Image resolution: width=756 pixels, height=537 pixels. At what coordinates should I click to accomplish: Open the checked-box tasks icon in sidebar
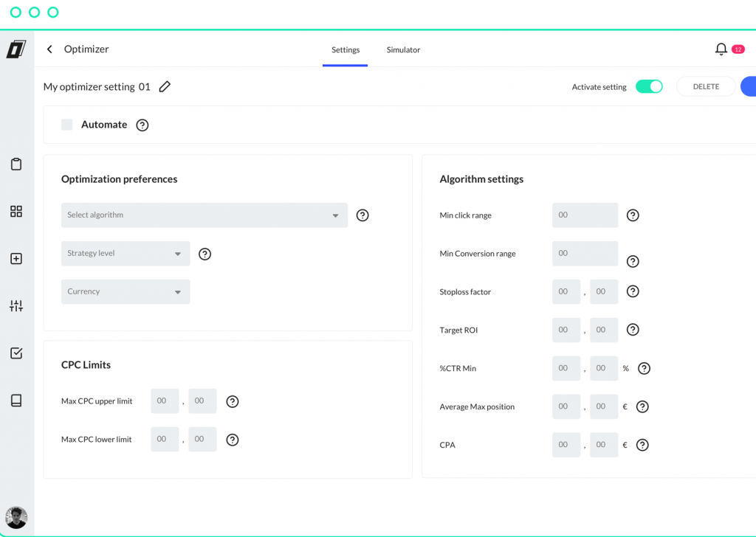pos(16,353)
